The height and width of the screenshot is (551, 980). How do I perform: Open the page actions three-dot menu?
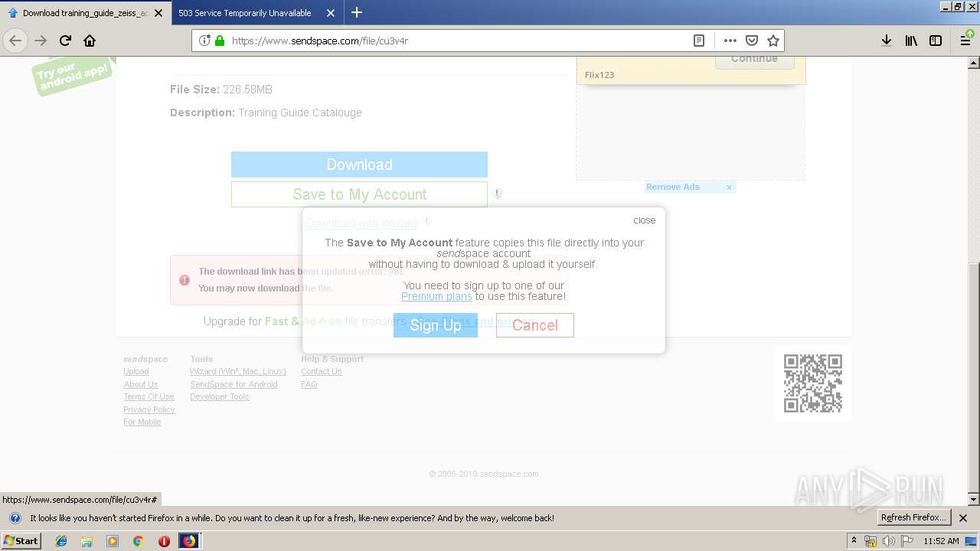click(x=730, y=41)
